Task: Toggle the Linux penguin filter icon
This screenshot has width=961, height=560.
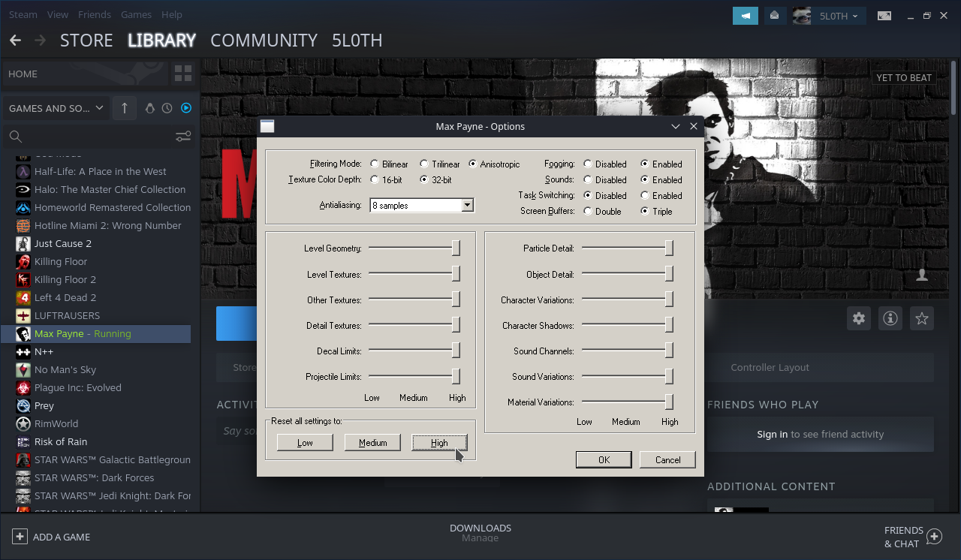Action: click(x=150, y=108)
